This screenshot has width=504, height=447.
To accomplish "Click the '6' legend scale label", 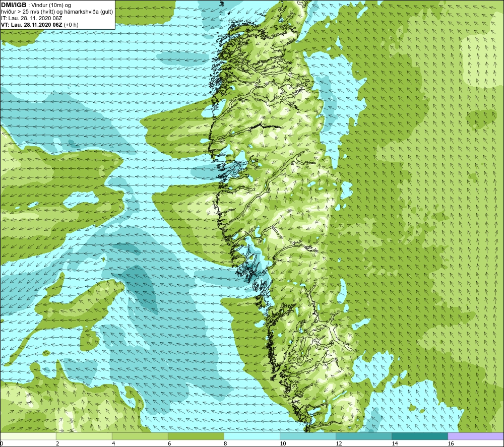I will [x=169, y=443].
